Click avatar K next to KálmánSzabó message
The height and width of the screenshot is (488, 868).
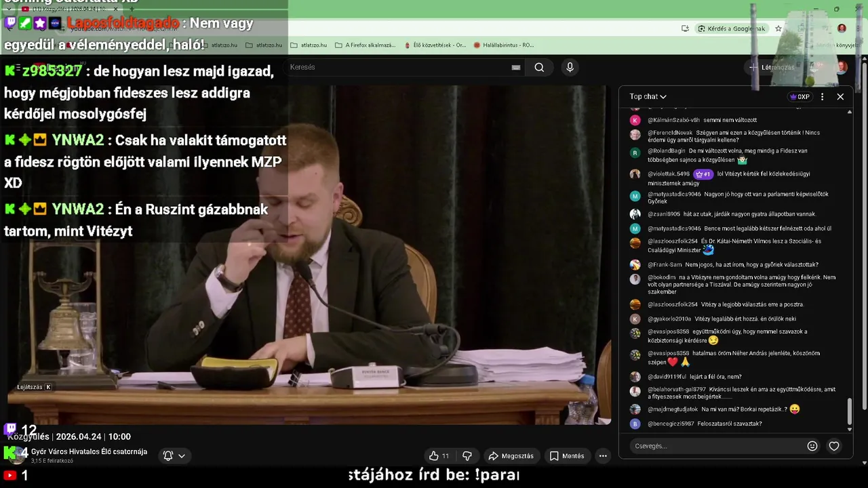tap(635, 120)
